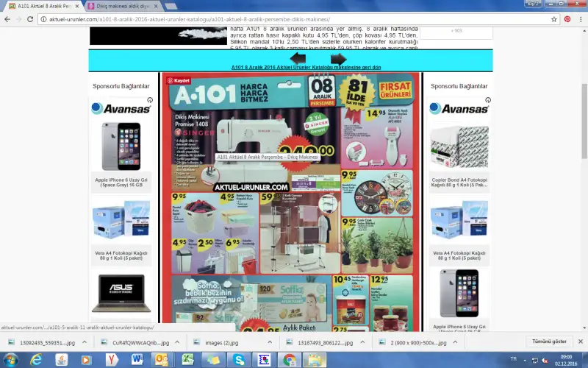Open the sticky notes taskbar icon
The height and width of the screenshot is (368, 588).
213,360
